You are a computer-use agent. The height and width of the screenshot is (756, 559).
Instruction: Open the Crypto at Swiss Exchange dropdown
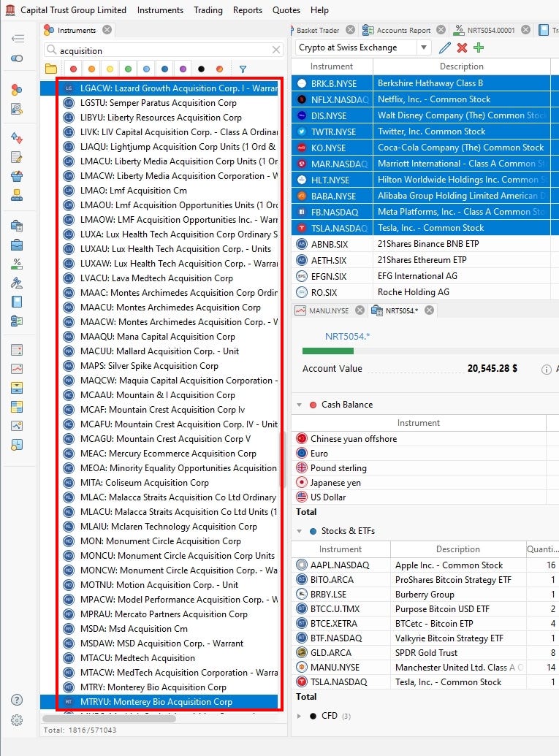pos(423,47)
